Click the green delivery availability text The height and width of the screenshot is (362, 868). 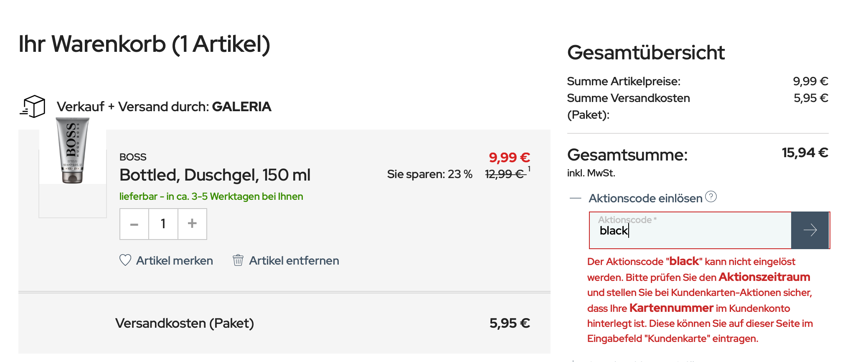pos(211,196)
